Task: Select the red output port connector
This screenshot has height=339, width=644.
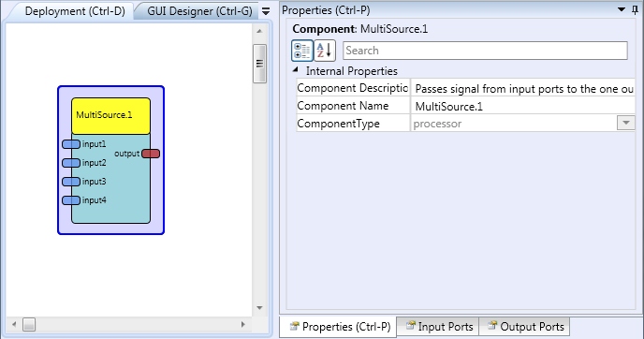Action: tap(151, 154)
